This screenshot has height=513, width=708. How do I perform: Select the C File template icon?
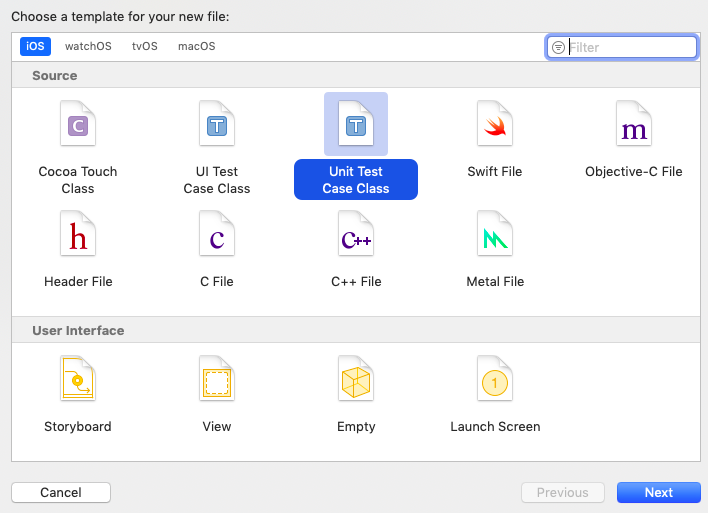click(x=217, y=233)
